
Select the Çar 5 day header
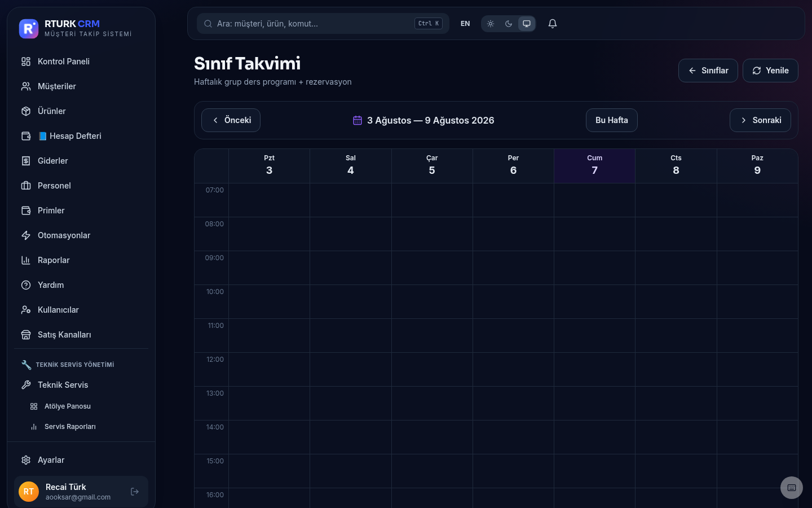432,165
